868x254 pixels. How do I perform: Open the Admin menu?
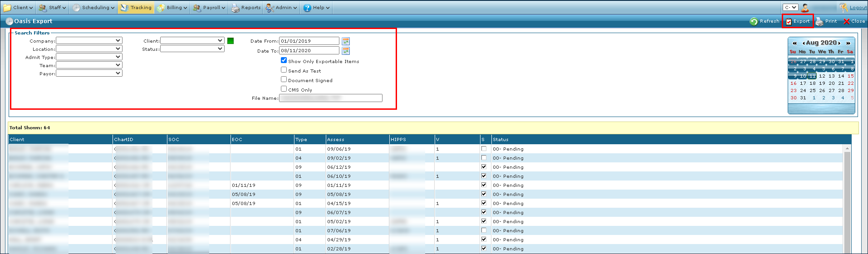281,7
